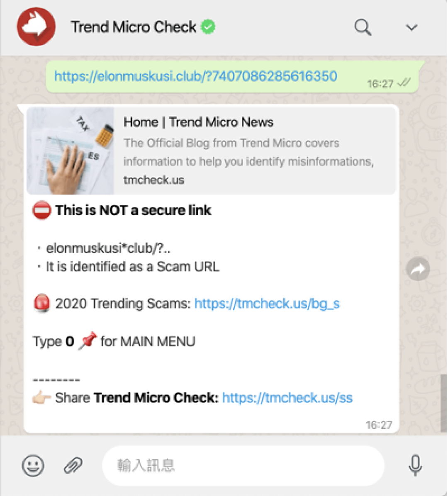This screenshot has width=448, height=496.
Task: Click the Trend Micro News preview thumbnail
Action: click(70, 151)
